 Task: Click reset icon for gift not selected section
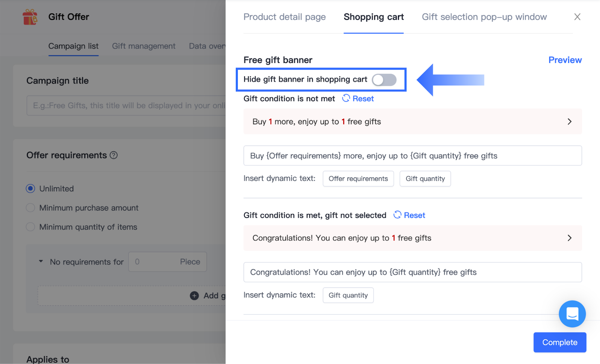click(397, 215)
